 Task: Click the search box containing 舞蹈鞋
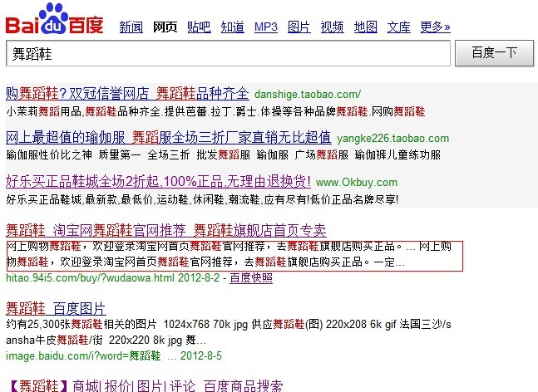(229, 54)
